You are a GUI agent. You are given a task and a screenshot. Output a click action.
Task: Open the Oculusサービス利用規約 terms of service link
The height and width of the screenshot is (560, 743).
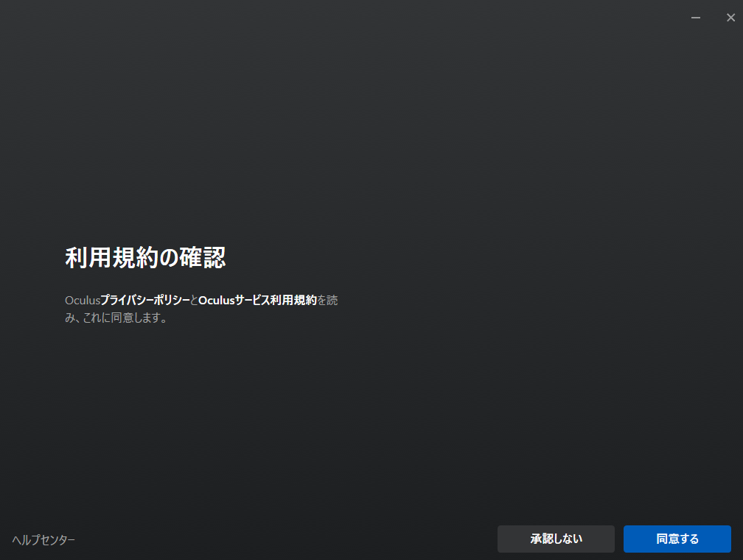pos(257,301)
